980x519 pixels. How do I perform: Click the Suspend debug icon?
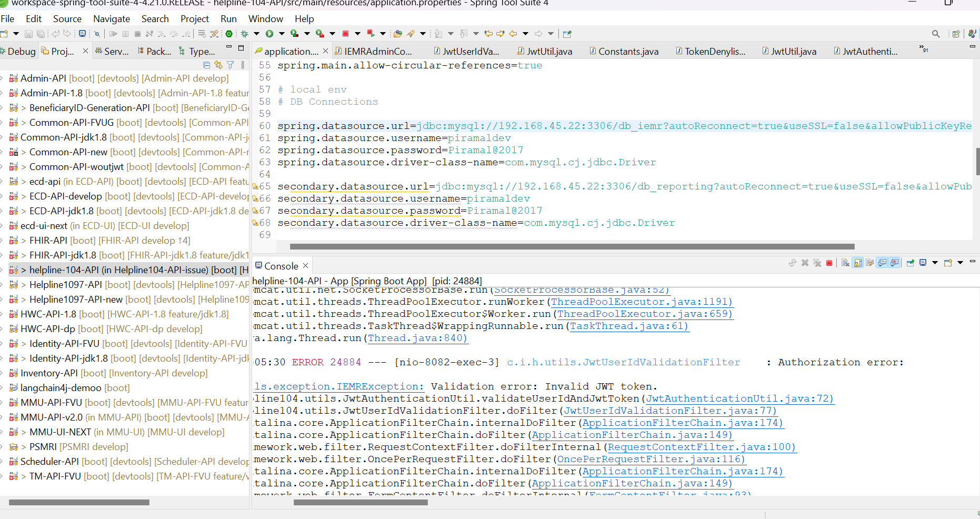(x=125, y=34)
